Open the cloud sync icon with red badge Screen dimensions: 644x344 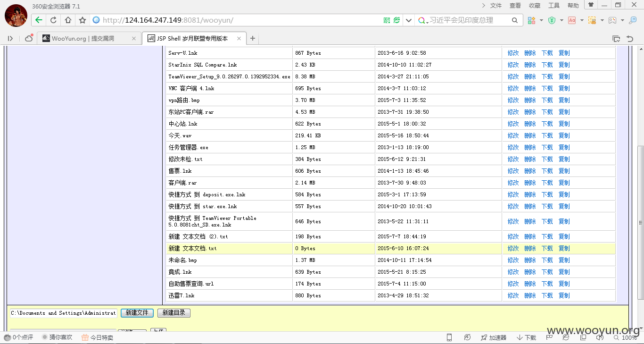tap(29, 38)
